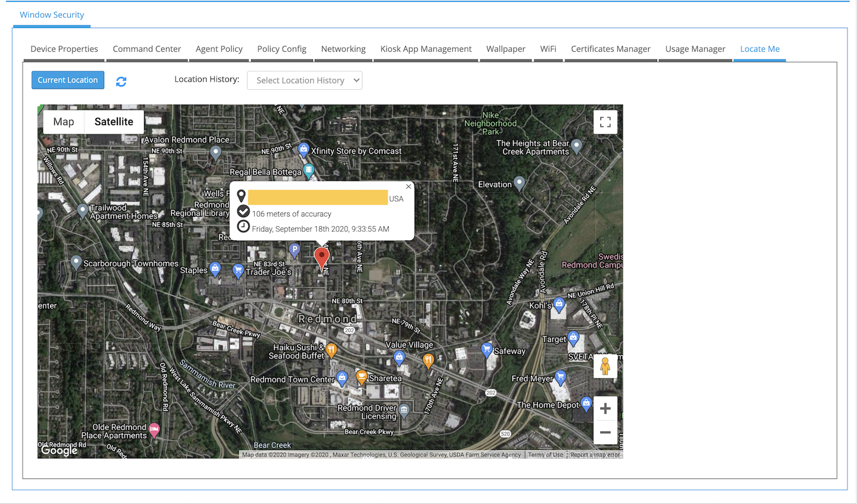Click the Street View pegman icon
Screen dimensions: 857x504
coord(605,367)
